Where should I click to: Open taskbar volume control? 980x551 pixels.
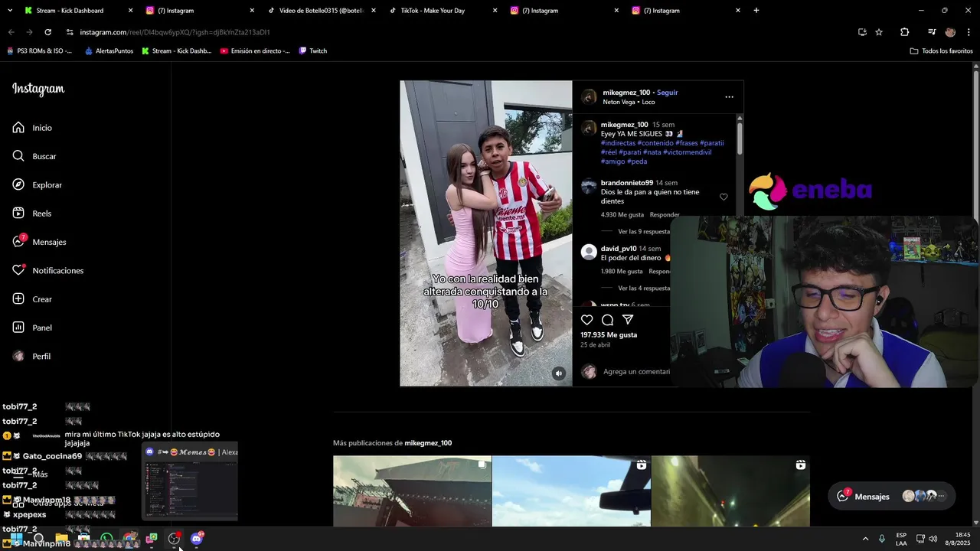pyautogui.click(x=933, y=539)
